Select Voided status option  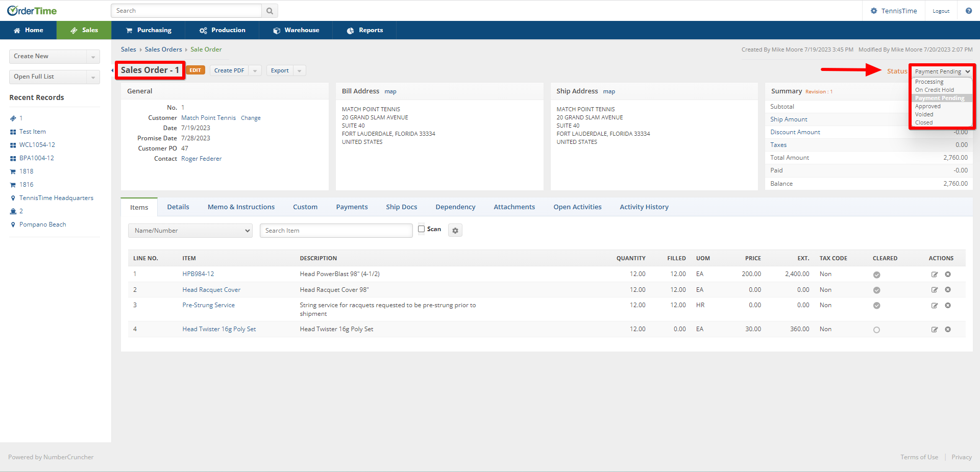[x=924, y=114]
